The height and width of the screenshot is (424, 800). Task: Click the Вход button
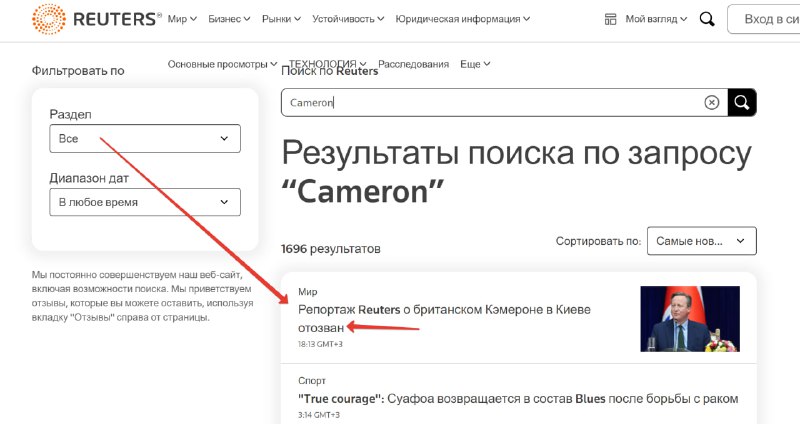(764, 19)
